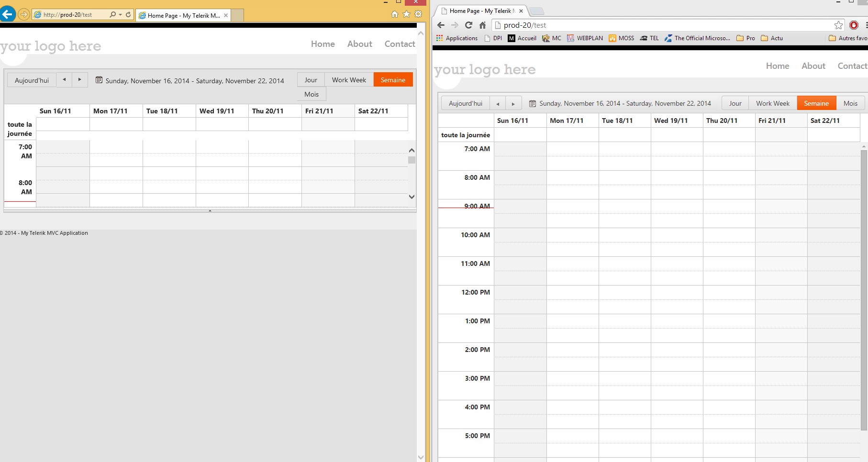This screenshot has width=868, height=462.
Task: Click Home link in IE page
Action: pos(323,44)
